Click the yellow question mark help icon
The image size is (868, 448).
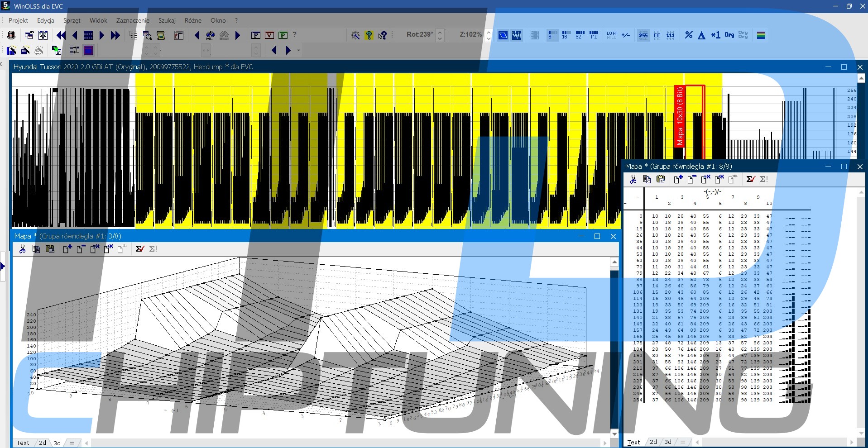pos(369,35)
